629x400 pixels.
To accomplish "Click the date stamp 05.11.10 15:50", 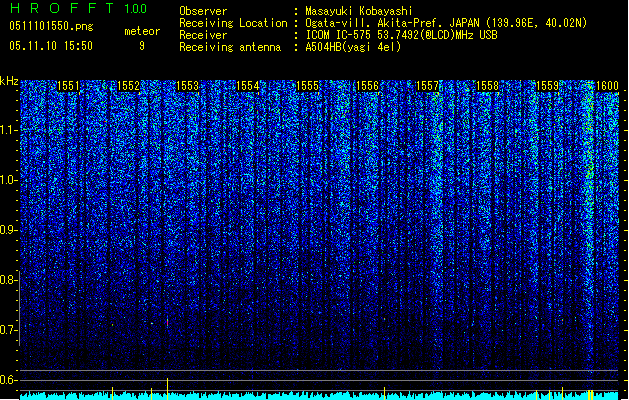I will [x=51, y=46].
